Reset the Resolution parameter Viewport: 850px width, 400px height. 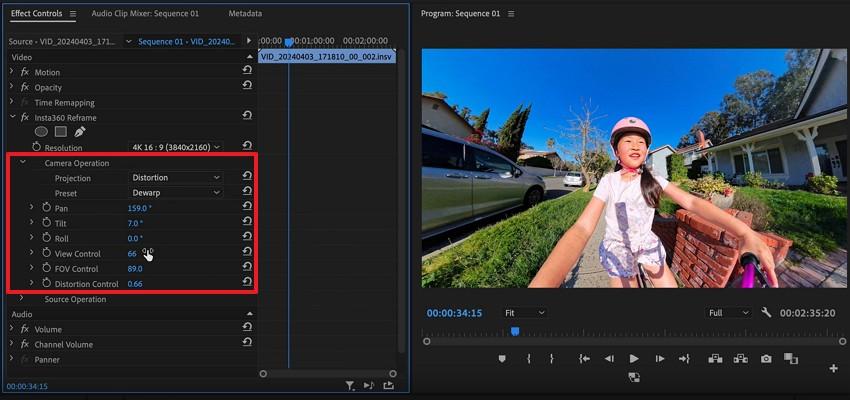[247, 145]
